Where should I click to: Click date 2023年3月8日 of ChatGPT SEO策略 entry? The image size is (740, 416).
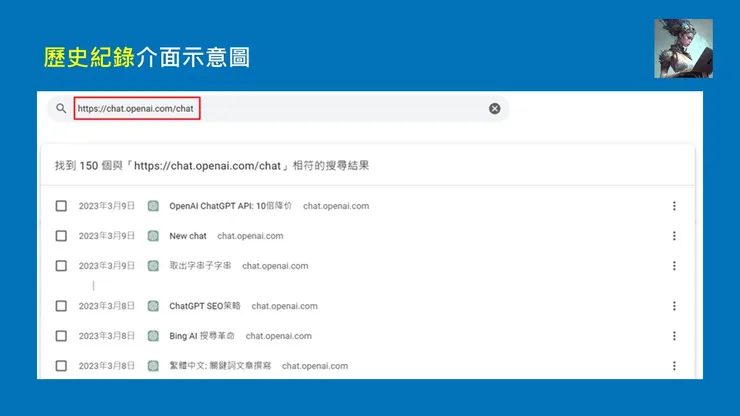[x=107, y=306]
